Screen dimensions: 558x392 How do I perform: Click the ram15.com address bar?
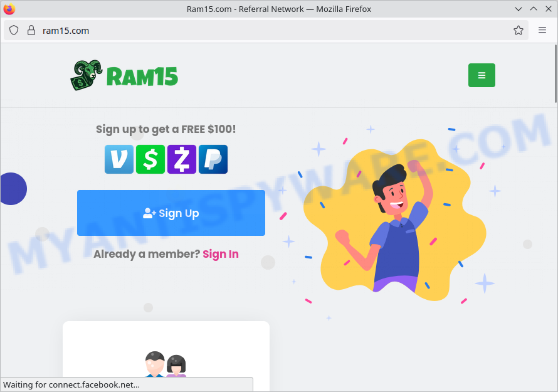click(251, 30)
